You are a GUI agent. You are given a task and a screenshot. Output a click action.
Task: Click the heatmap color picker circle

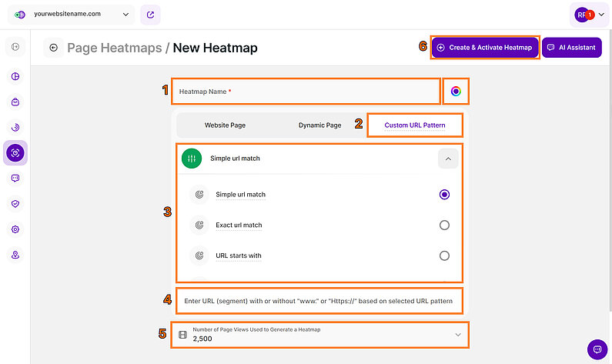coord(456,92)
